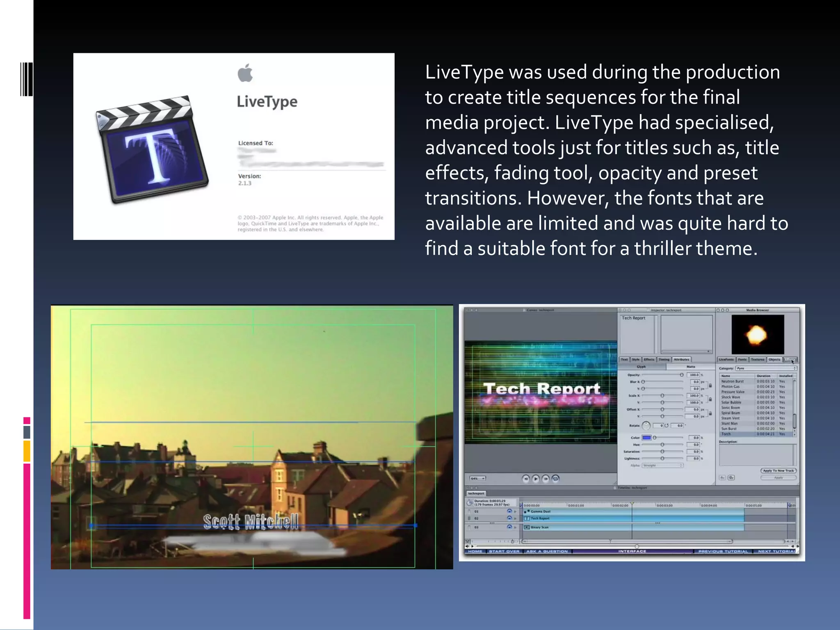This screenshot has height=630, width=840.
Task: Click the second small icon button left of Apply
Action: tap(731, 478)
